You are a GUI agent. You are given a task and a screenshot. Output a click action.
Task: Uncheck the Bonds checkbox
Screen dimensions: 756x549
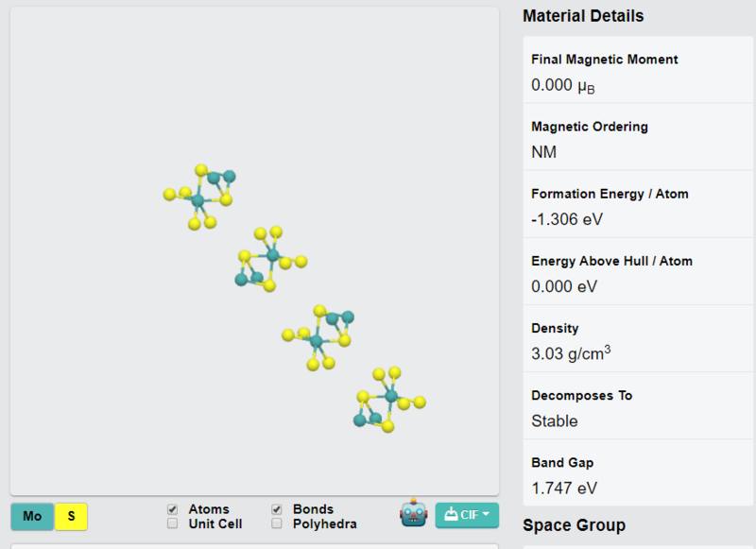[x=277, y=509]
